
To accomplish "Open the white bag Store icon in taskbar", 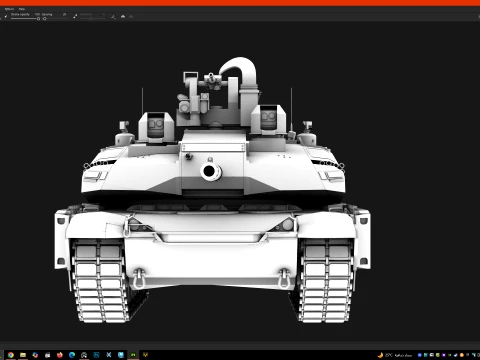I will pos(47,355).
